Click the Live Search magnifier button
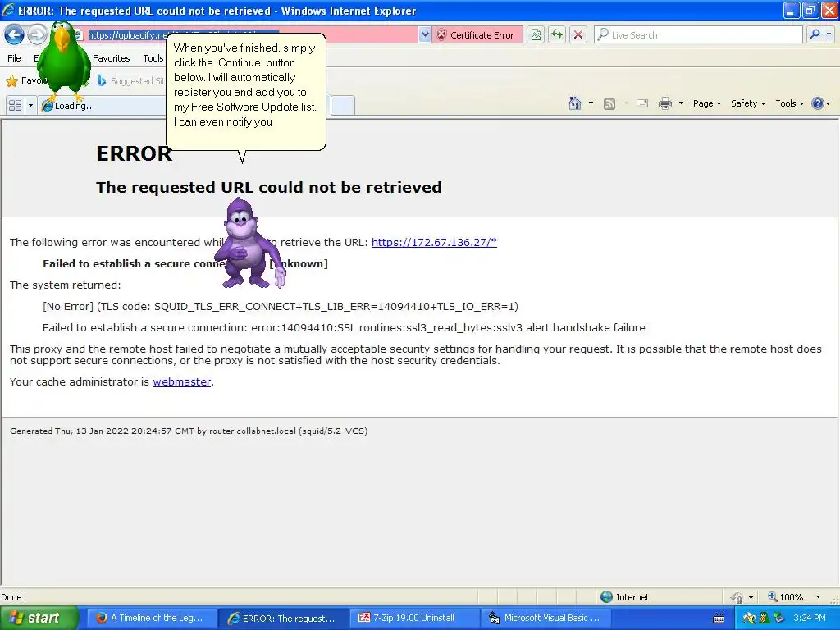 click(815, 34)
